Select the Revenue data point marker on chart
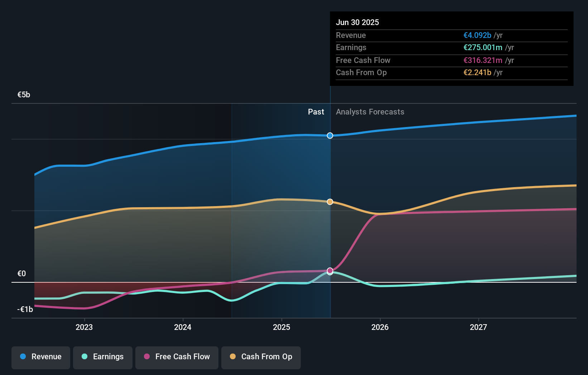This screenshot has height=375, width=588. click(330, 136)
